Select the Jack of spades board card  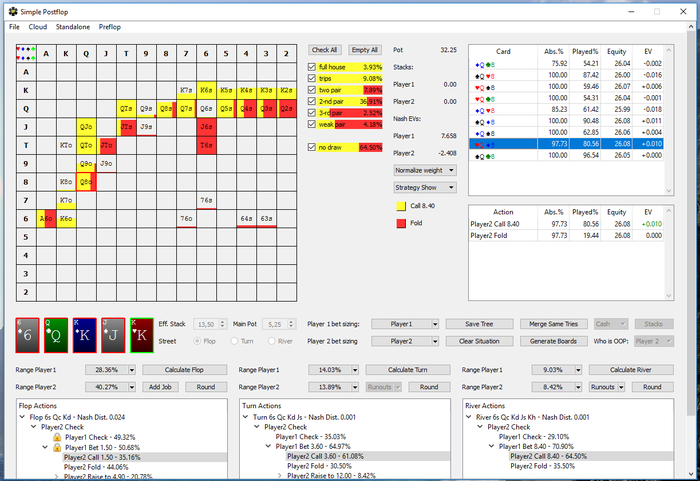[113, 335]
